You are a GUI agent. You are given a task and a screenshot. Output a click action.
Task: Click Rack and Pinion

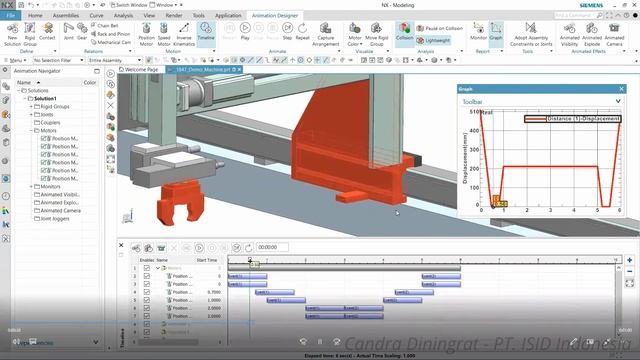(x=111, y=34)
